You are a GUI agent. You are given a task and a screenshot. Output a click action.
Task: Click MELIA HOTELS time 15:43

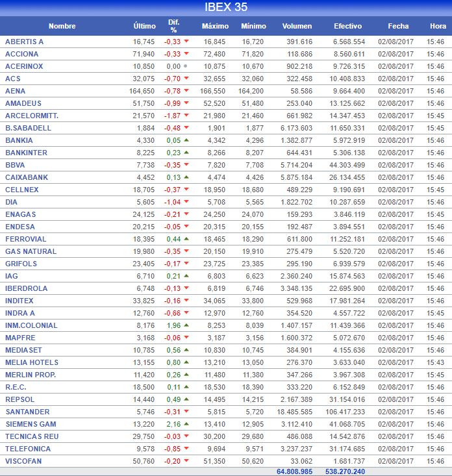pos(436,362)
